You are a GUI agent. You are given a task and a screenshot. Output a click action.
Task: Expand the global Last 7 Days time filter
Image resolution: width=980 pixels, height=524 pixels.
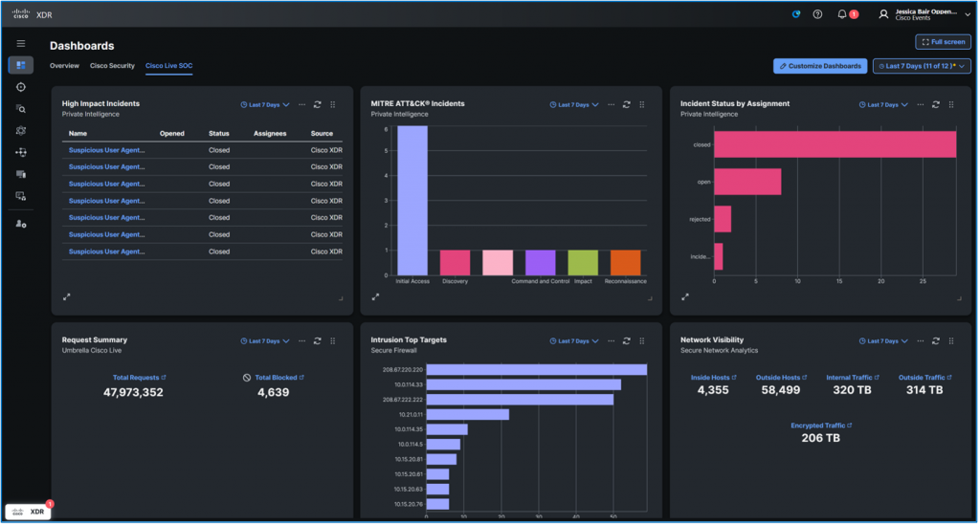click(x=922, y=66)
